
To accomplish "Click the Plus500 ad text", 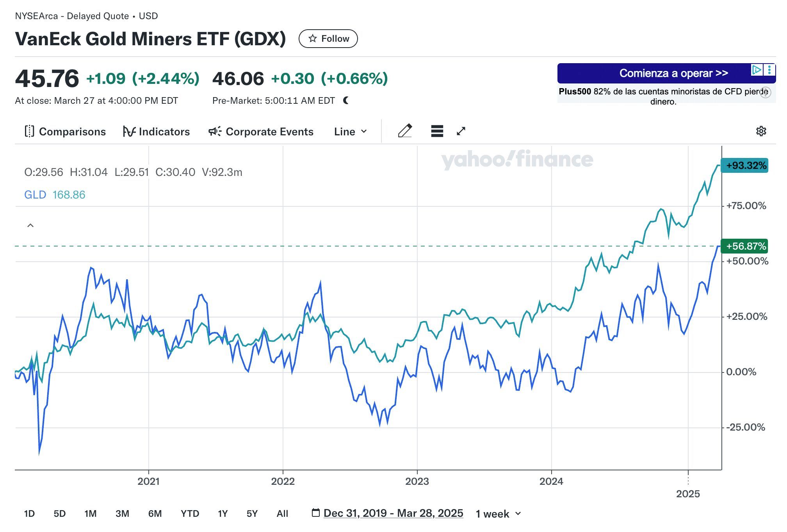I will 663,96.
